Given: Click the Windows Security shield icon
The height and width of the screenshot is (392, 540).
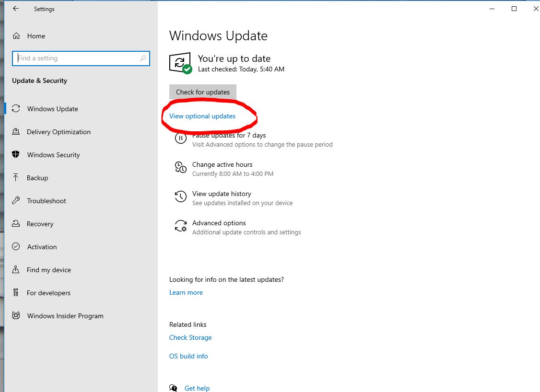Looking at the screenshot, I should tap(16, 154).
